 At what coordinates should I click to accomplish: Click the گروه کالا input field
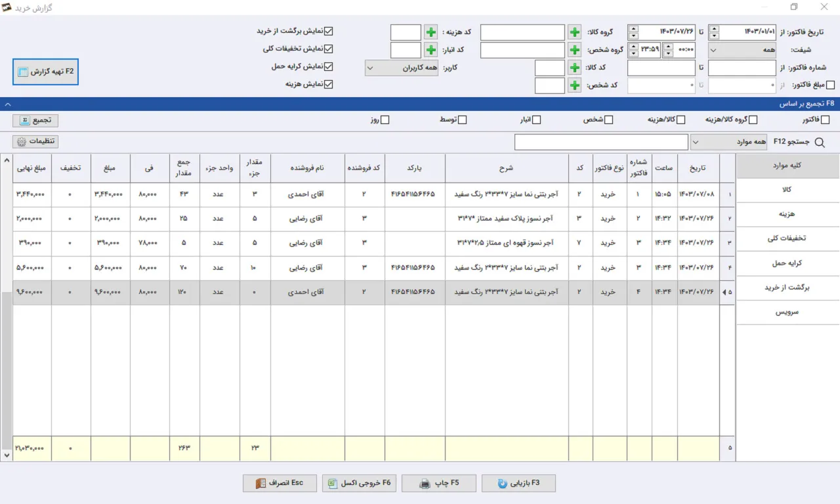tap(522, 32)
